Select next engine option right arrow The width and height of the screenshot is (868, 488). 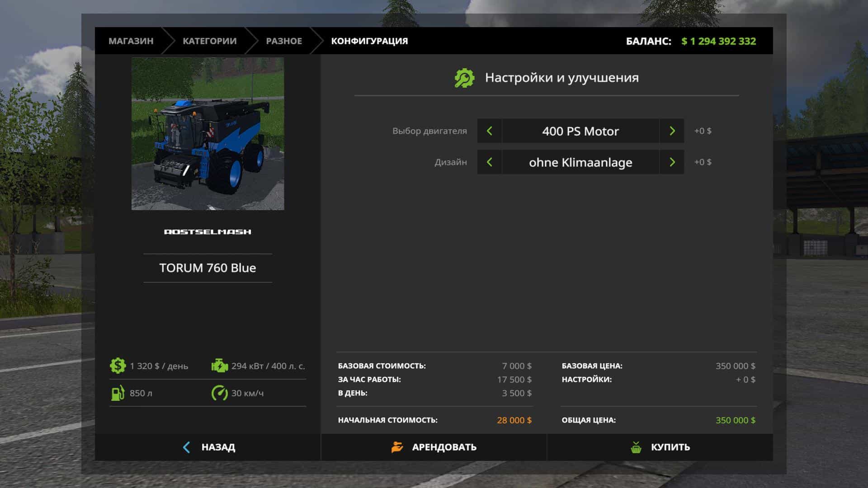coord(672,131)
